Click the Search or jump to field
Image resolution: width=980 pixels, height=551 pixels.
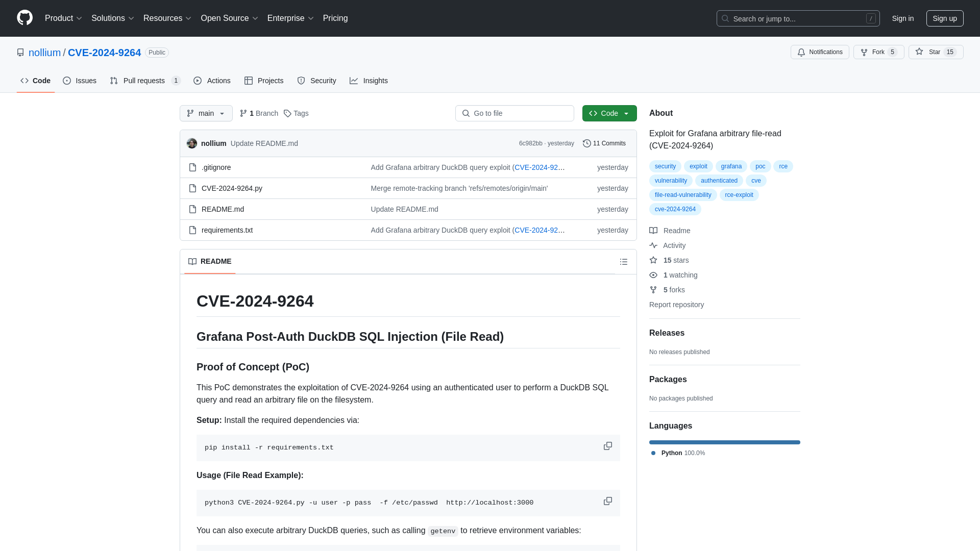[798, 18]
